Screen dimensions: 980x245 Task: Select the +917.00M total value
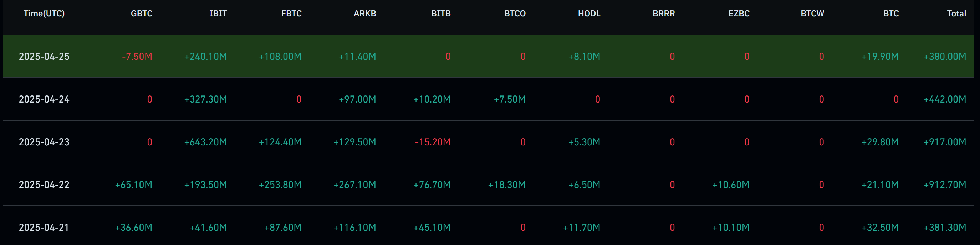coord(945,142)
